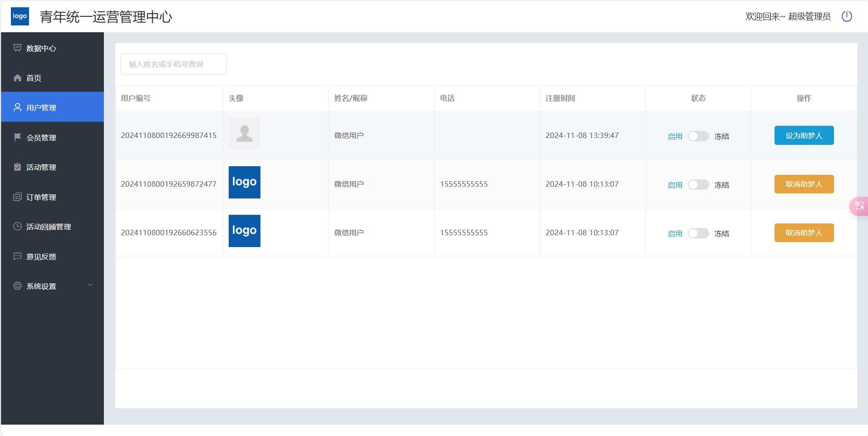Screen dimensions: 868x436
Task: Open 数据中心 menu item
Action: pyautogui.click(x=52, y=48)
